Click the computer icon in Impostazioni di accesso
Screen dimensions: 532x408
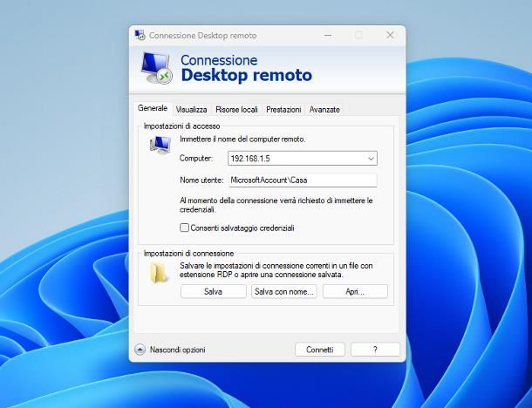(160, 145)
